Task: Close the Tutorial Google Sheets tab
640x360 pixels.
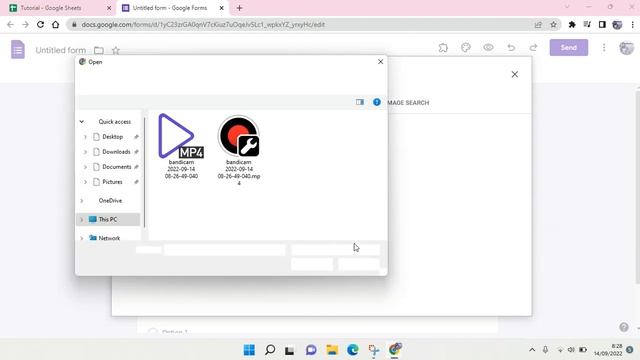Action: pyautogui.click(x=109, y=8)
